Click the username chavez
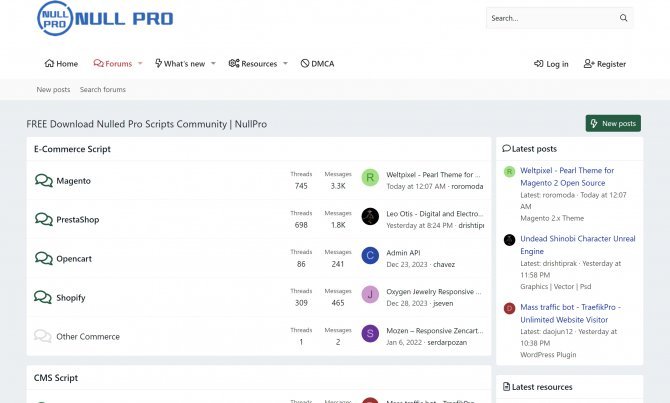 click(444, 265)
